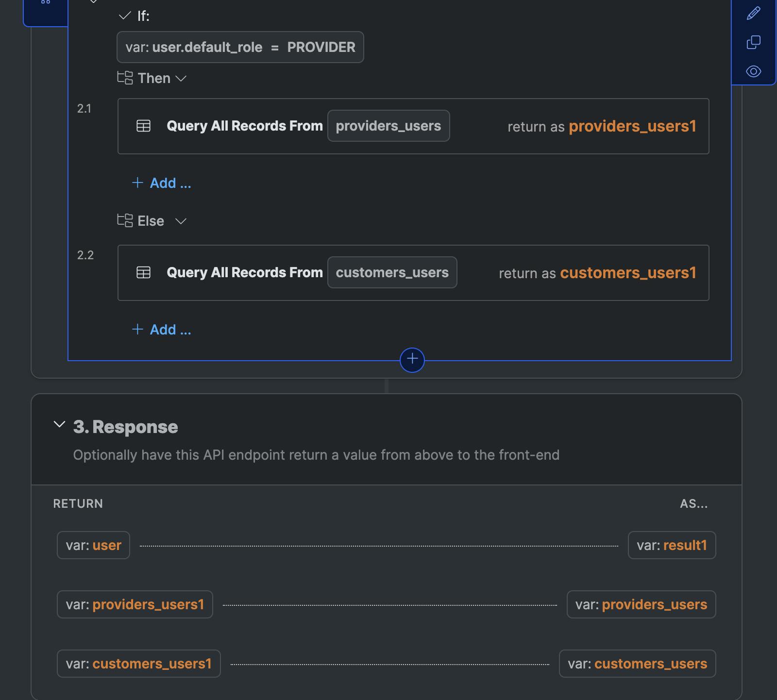Click the Else branch tree icon
Viewport: 777px width, 700px height.
coord(125,220)
